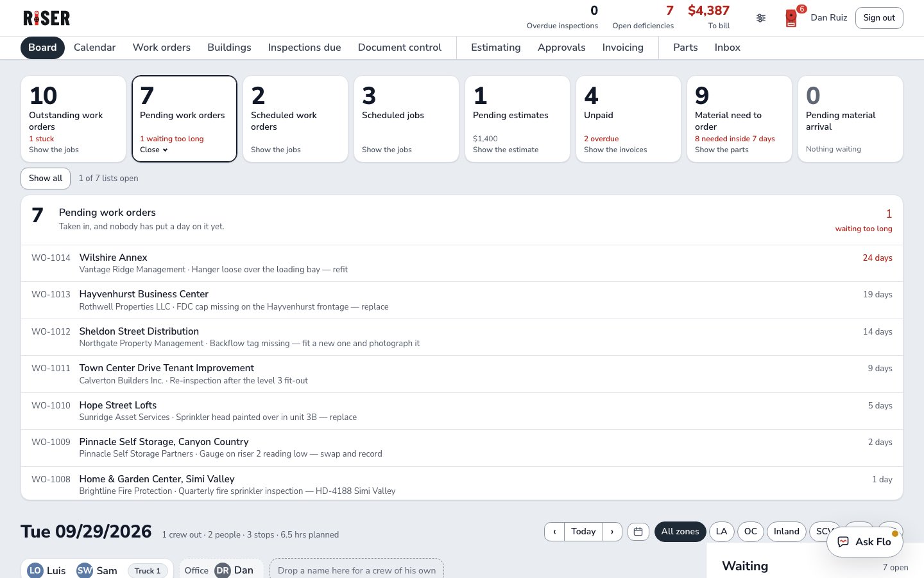The image size is (924, 578).
Task: Show the jobs under Scheduled work orders
Action: [x=276, y=150]
